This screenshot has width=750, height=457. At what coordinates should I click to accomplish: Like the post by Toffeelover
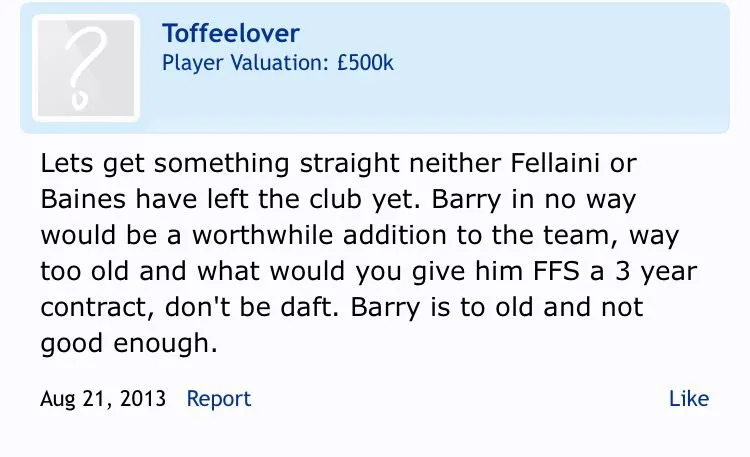pos(688,398)
